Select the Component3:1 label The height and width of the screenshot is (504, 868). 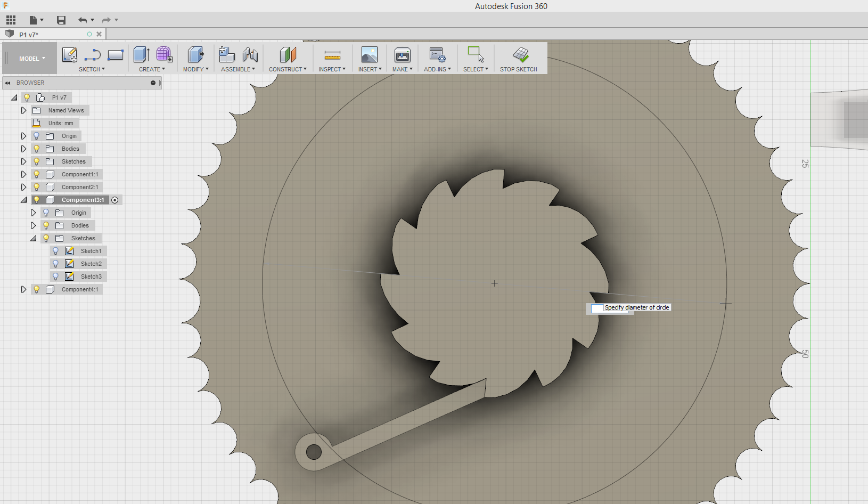click(83, 200)
